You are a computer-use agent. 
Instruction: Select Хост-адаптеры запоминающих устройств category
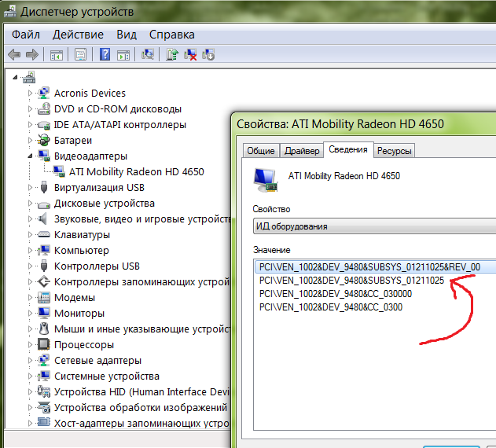(x=141, y=423)
